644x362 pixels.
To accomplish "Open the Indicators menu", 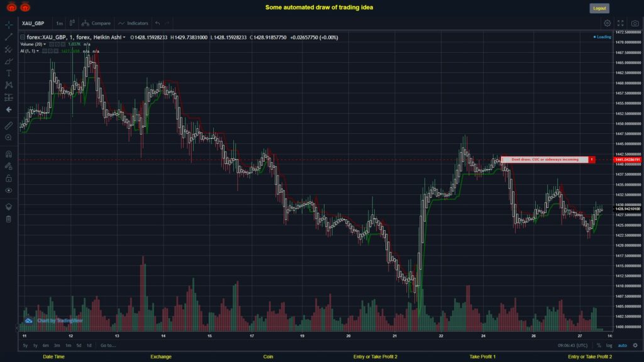I will coord(133,23).
